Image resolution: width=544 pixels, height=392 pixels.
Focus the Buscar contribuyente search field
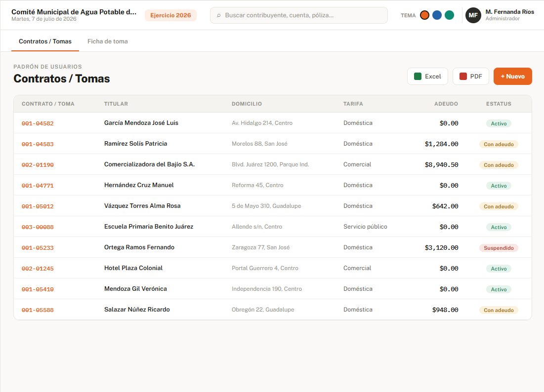(x=299, y=15)
